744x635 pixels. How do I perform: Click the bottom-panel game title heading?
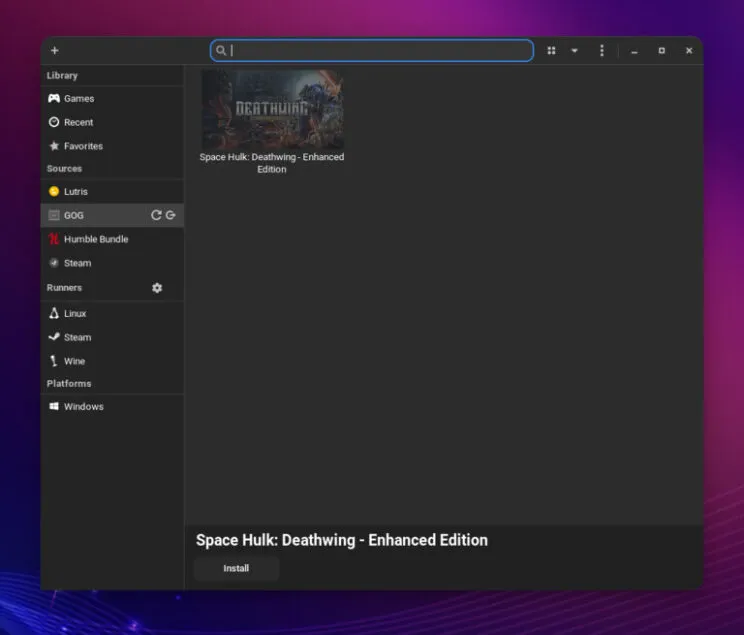[x=342, y=540]
